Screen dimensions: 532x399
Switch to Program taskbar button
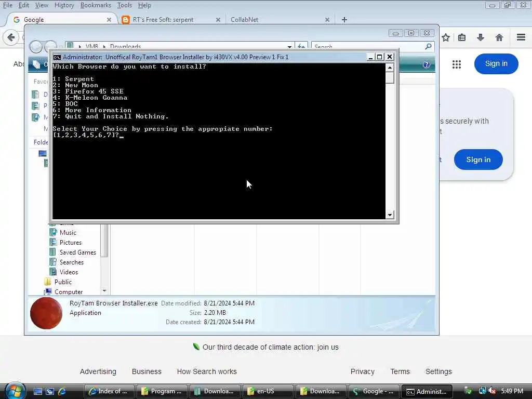point(162,391)
